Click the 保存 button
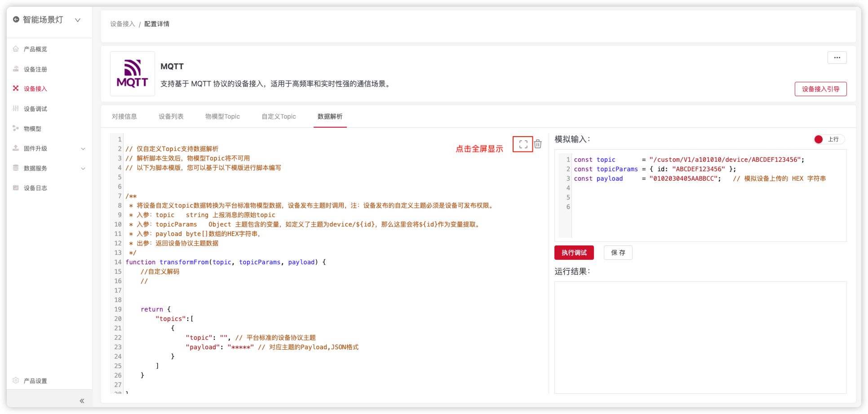This screenshot has height=414, width=868. coord(618,253)
